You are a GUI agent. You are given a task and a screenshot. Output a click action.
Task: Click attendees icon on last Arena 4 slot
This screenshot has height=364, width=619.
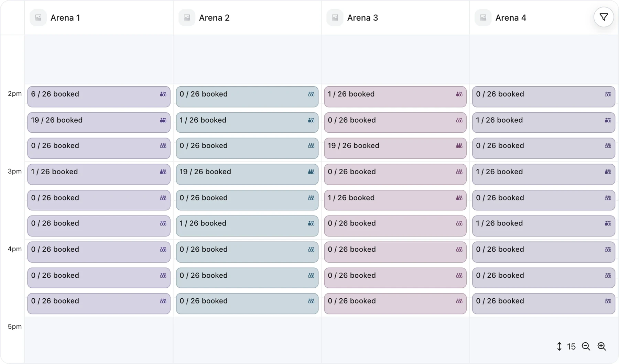608,301
